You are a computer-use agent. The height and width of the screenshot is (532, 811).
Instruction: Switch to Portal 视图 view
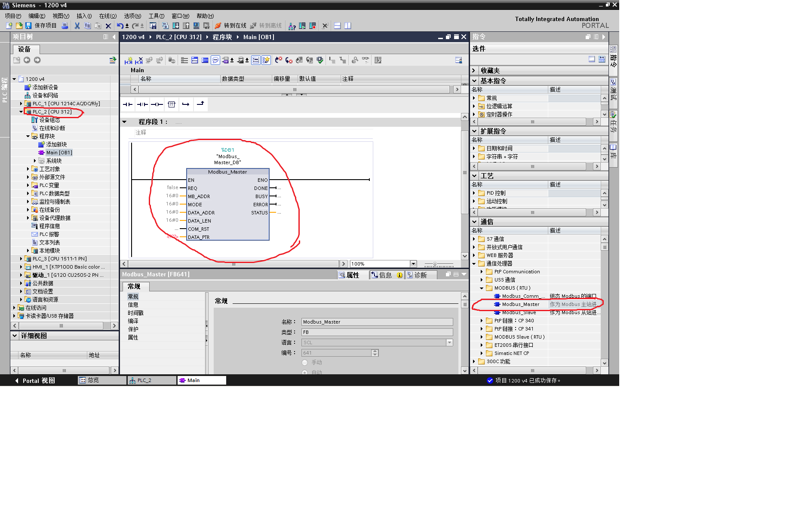tap(35, 381)
